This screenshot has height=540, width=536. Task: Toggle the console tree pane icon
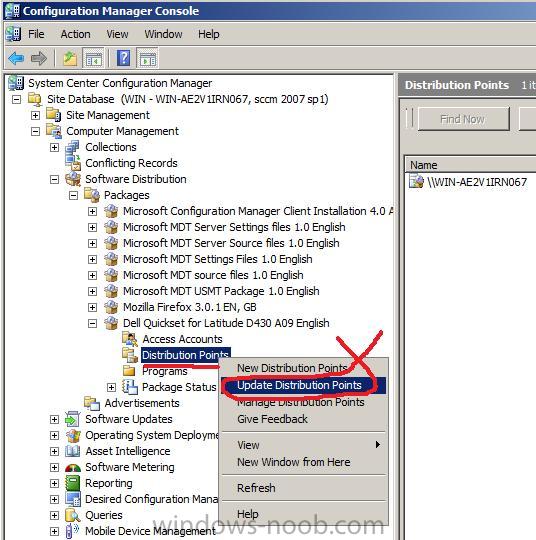tap(94, 58)
